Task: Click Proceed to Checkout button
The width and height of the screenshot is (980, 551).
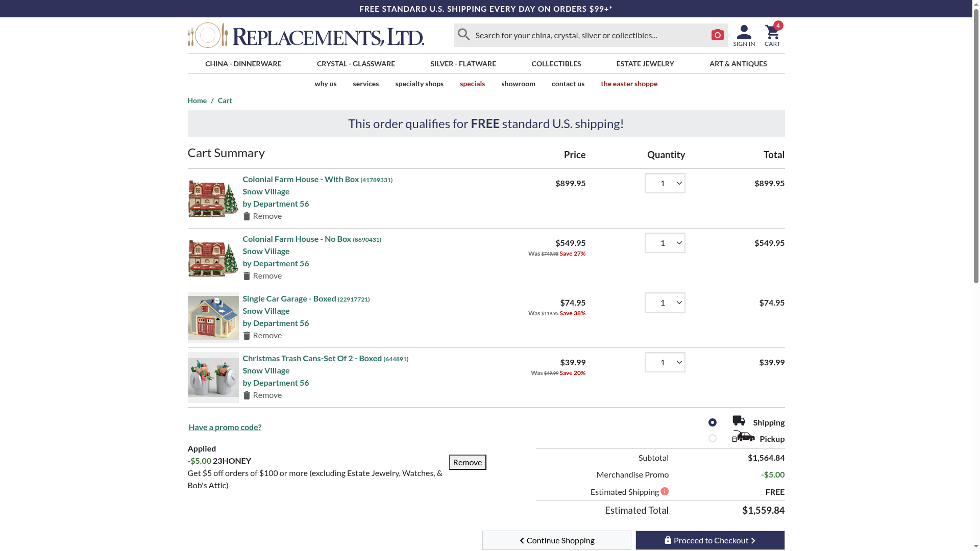Action: coord(709,540)
